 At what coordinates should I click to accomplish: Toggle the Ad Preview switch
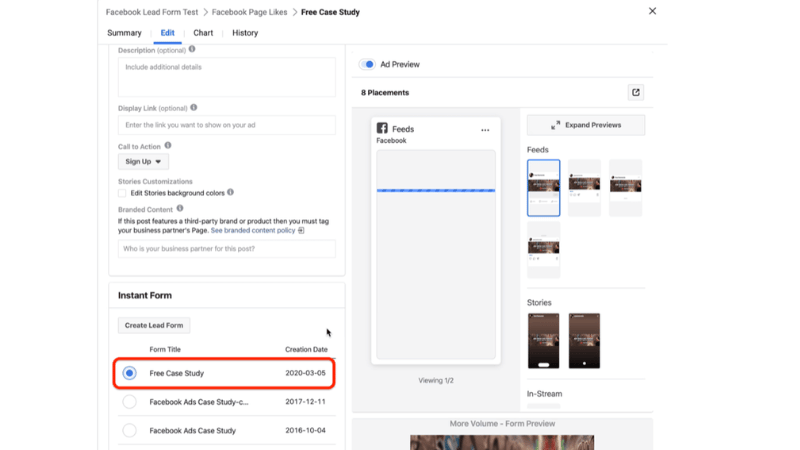point(367,64)
